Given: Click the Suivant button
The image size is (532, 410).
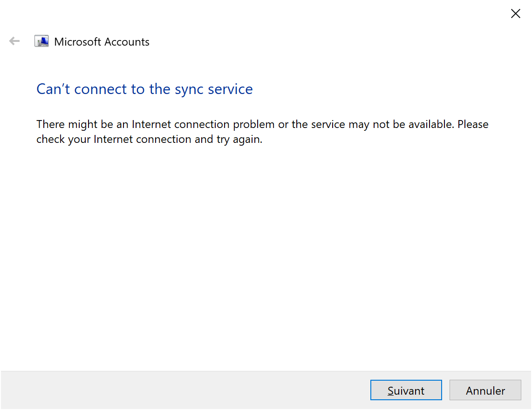Looking at the screenshot, I should [x=406, y=390].
